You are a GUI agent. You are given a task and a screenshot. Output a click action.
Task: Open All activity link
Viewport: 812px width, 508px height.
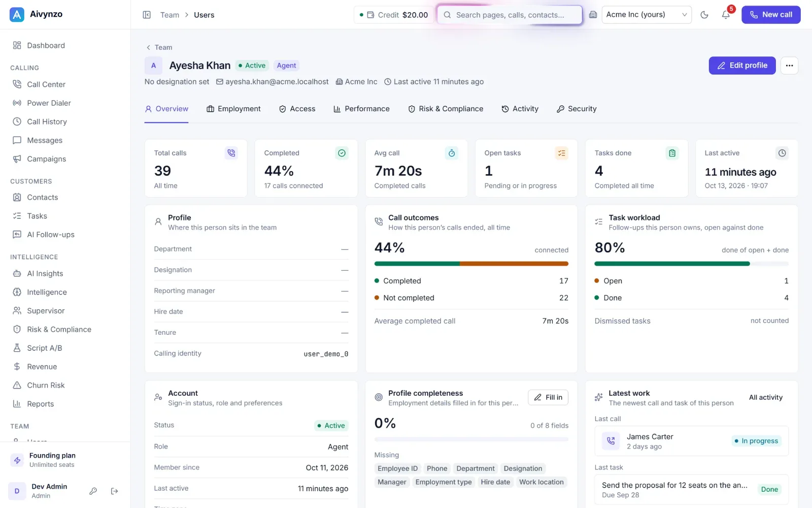[x=765, y=397]
